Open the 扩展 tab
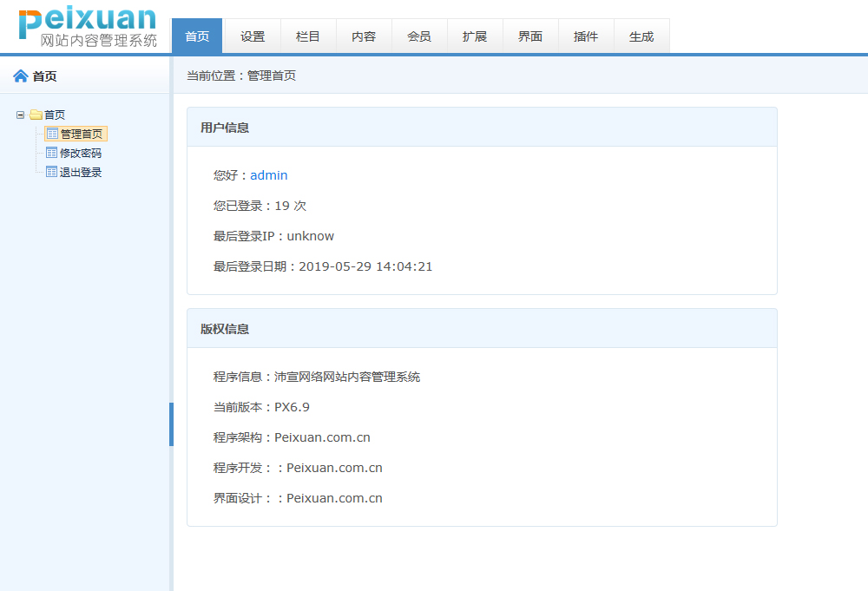Viewport: 868px width, 591px height. 475,36
